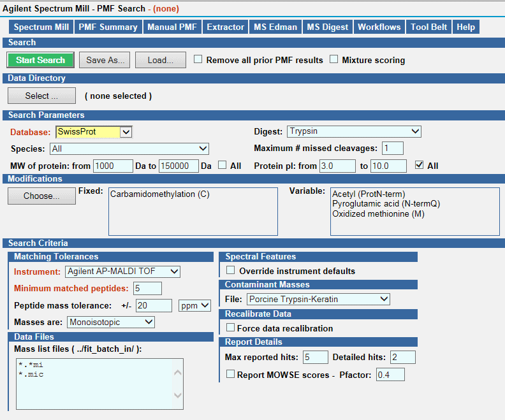
Task: Expand the Digest dropdown set to Trypsin
Action: (354, 131)
